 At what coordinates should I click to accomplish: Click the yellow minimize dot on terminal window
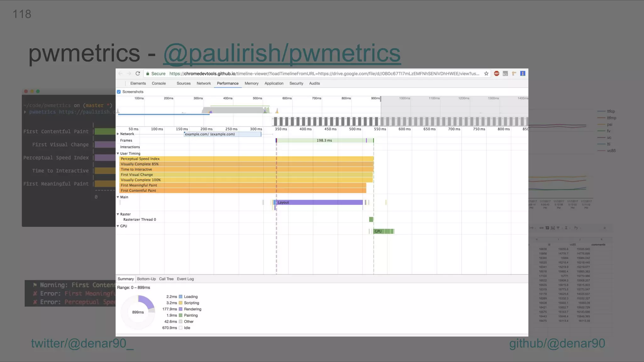pyautogui.click(x=32, y=91)
